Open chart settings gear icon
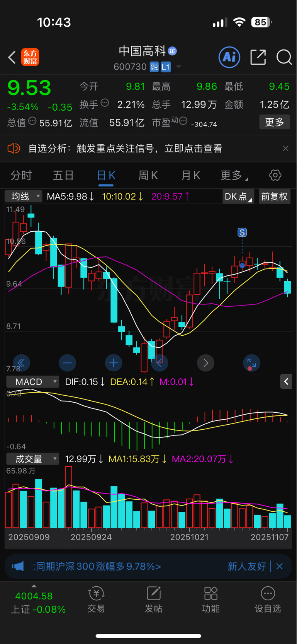The image size is (297, 644). click(275, 175)
